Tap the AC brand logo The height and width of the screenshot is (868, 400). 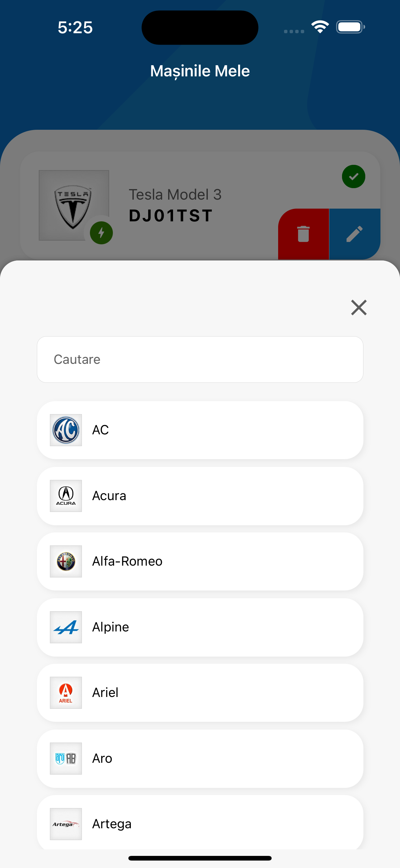(x=66, y=430)
